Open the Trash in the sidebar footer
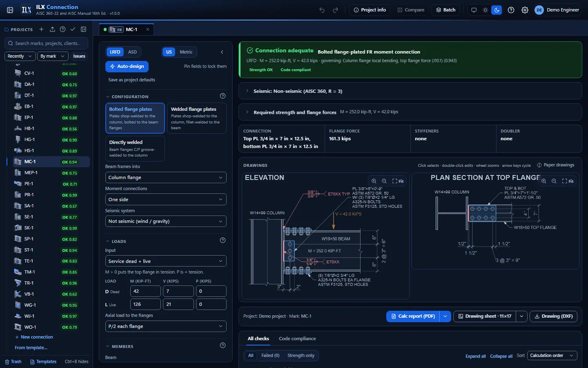The height and width of the screenshot is (368, 588). (x=13, y=361)
